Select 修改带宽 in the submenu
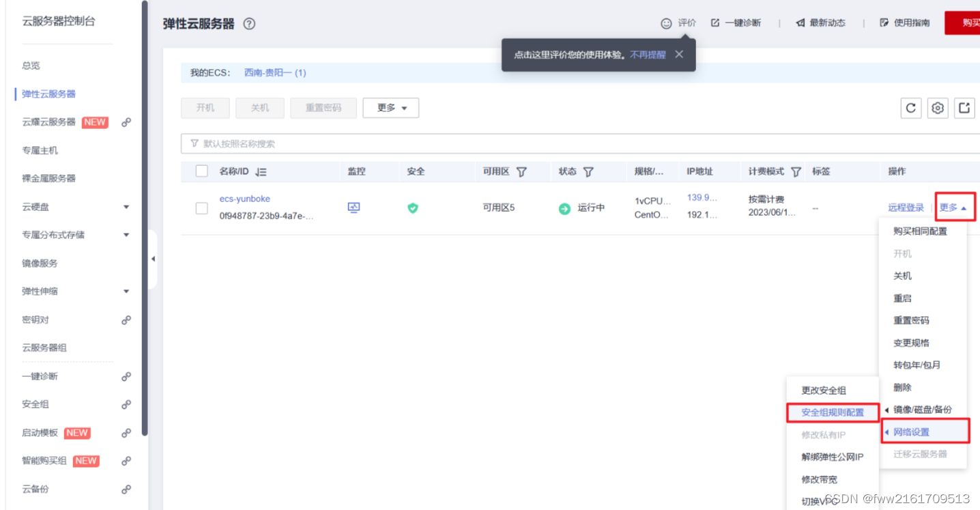 (820, 480)
